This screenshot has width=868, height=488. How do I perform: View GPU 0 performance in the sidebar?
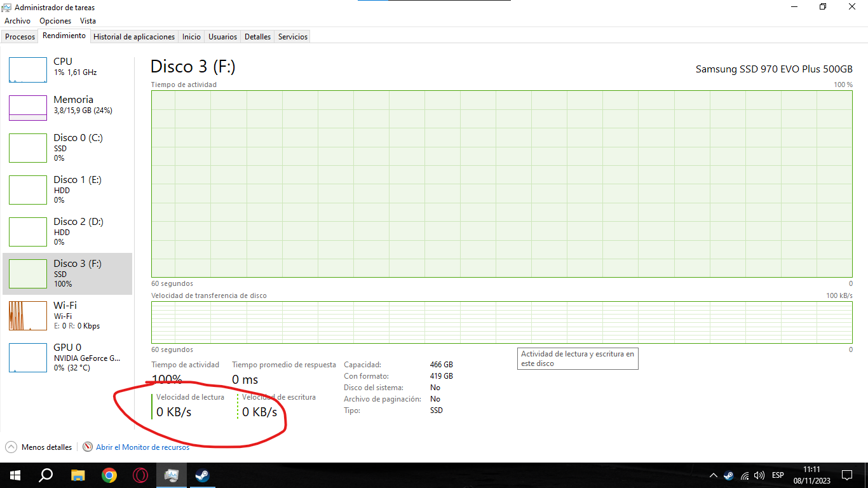click(67, 357)
